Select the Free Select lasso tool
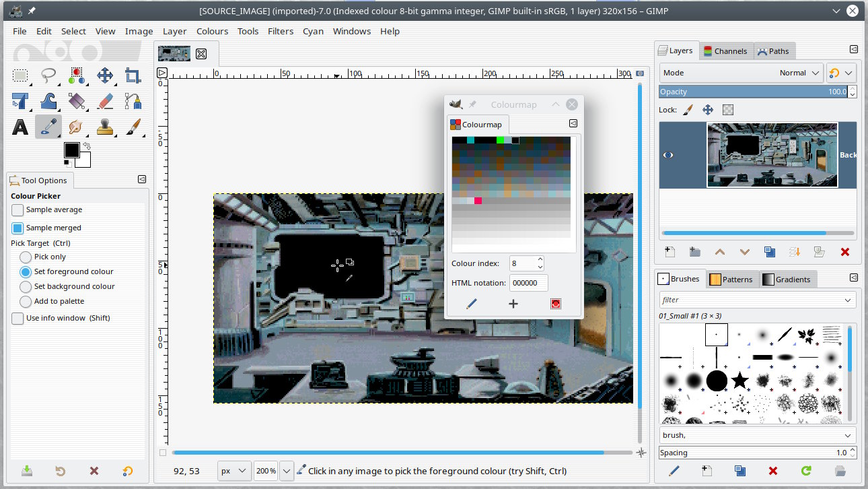868x489 pixels. coord(48,75)
